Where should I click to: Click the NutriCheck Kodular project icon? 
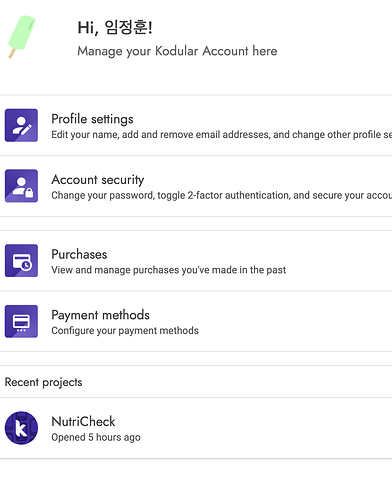(x=21, y=428)
